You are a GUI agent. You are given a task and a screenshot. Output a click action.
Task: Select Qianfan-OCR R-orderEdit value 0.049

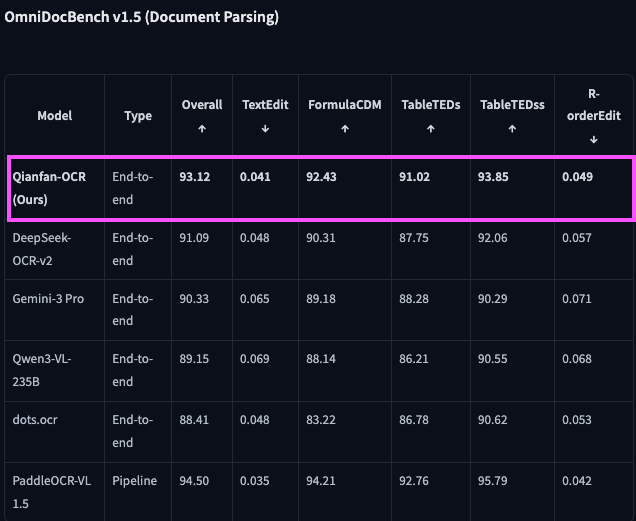click(578, 177)
